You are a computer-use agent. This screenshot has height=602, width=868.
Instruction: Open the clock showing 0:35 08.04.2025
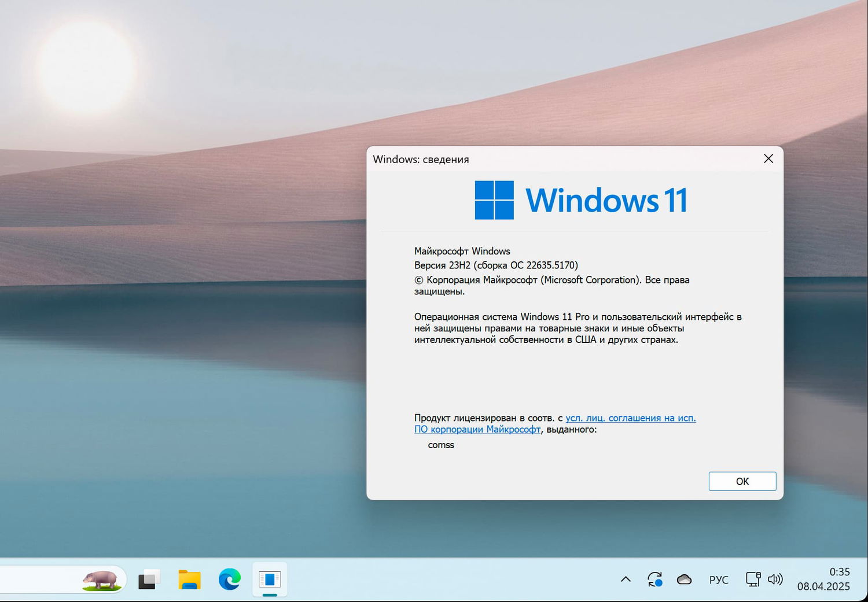point(823,579)
